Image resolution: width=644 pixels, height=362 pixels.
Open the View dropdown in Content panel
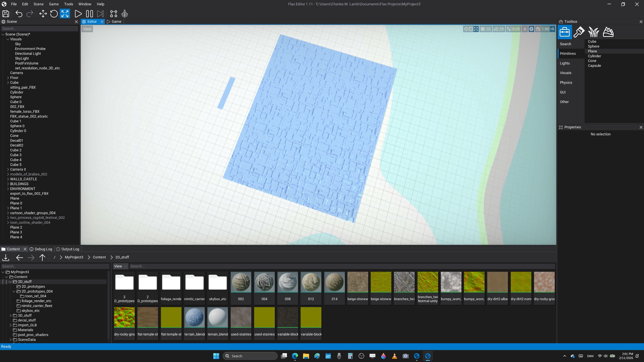click(120, 266)
